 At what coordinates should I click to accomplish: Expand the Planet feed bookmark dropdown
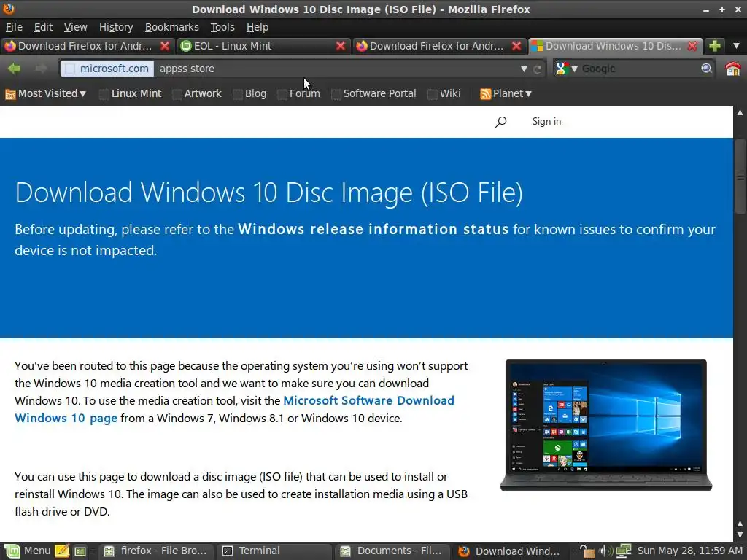coord(506,94)
